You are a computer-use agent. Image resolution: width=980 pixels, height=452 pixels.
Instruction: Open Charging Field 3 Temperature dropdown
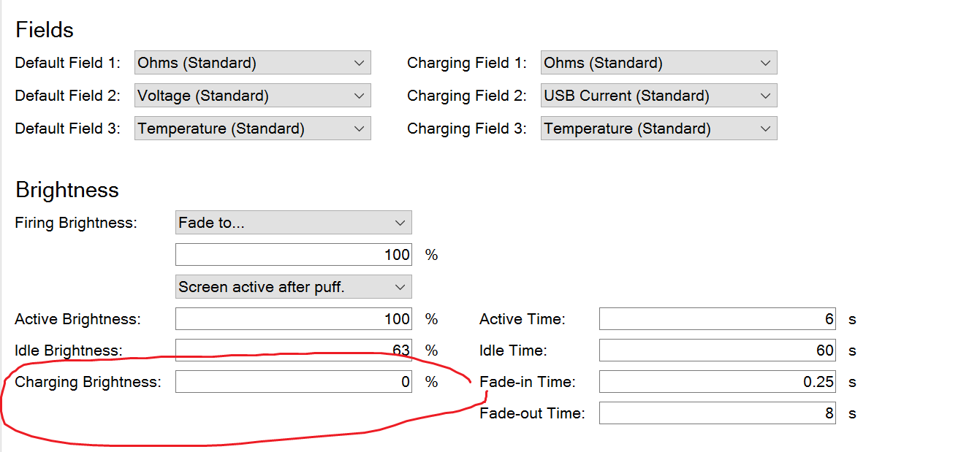(x=658, y=129)
